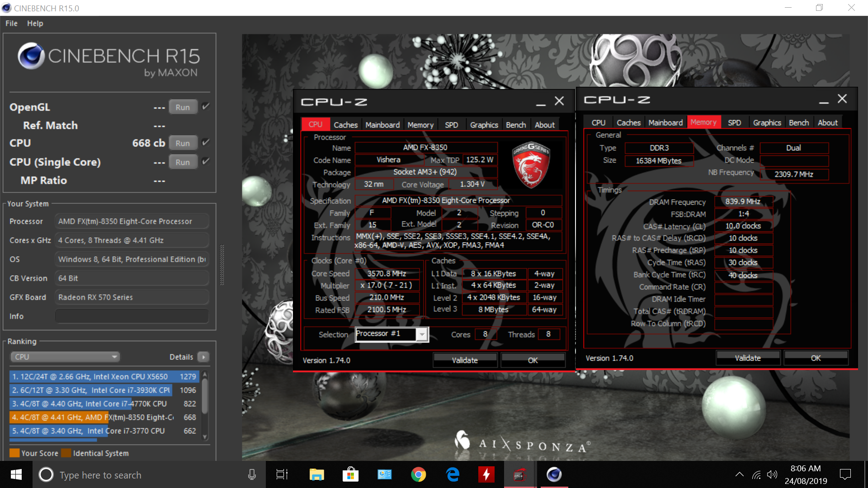Select ranking entry Intel Core i7-4770K

pyautogui.click(x=104, y=404)
